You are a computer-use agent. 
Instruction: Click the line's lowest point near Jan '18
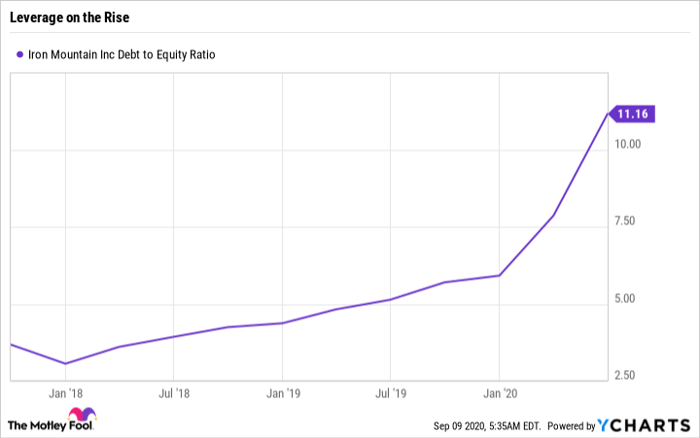coord(65,363)
